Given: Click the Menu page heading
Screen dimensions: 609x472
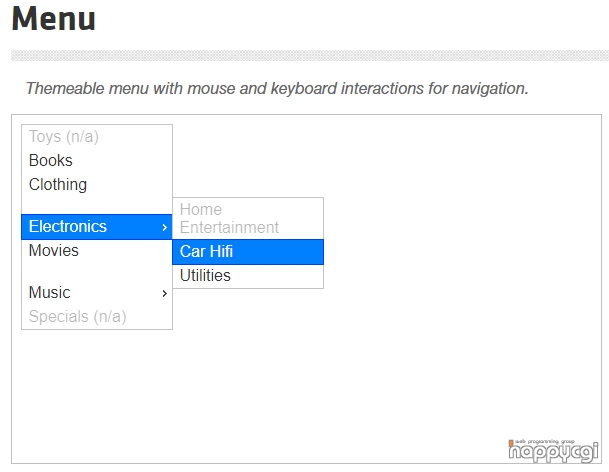Looking at the screenshot, I should click(x=53, y=19).
